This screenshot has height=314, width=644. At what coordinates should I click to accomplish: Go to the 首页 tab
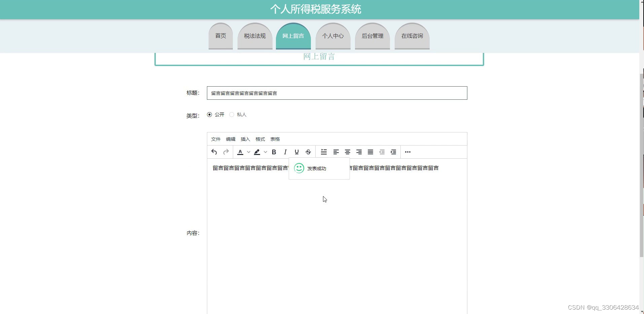coord(221,36)
